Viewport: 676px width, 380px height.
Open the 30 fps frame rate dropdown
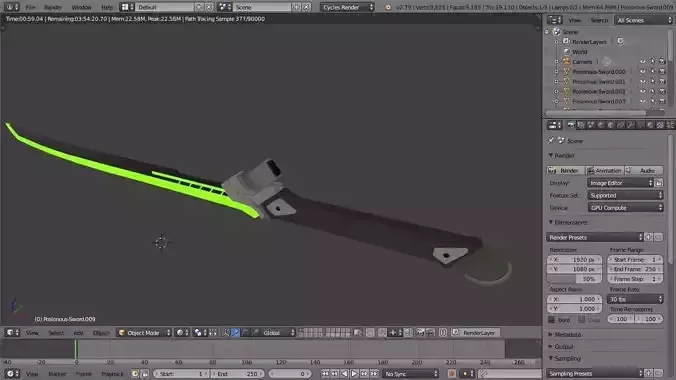[x=635, y=299]
